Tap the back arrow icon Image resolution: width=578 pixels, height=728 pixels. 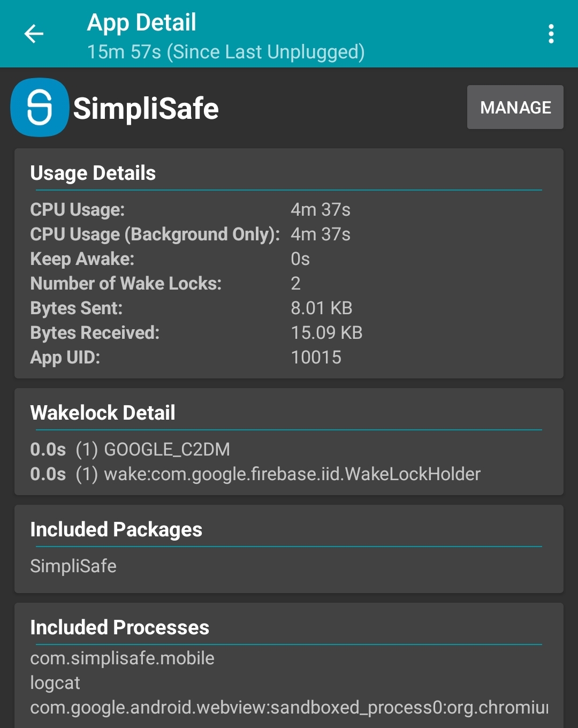coord(34,34)
